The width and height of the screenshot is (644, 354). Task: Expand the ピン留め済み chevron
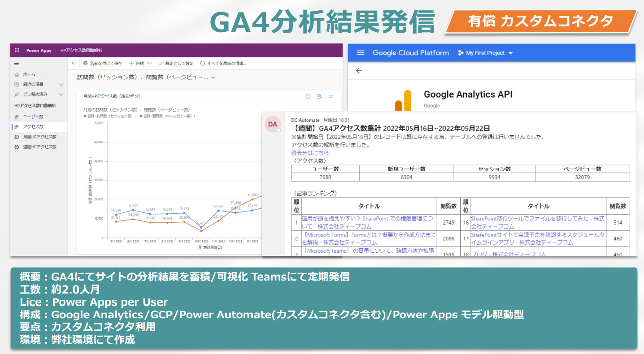pyautogui.click(x=61, y=95)
